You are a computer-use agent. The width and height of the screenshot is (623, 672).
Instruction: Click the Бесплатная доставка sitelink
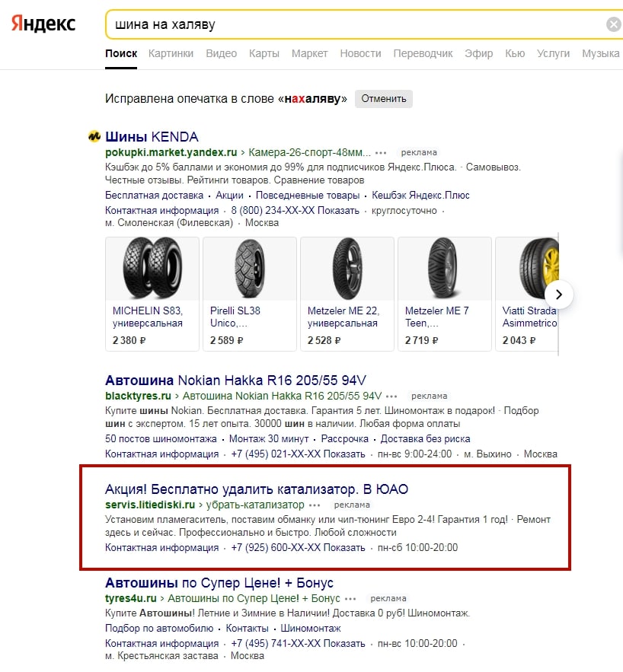pyautogui.click(x=155, y=196)
